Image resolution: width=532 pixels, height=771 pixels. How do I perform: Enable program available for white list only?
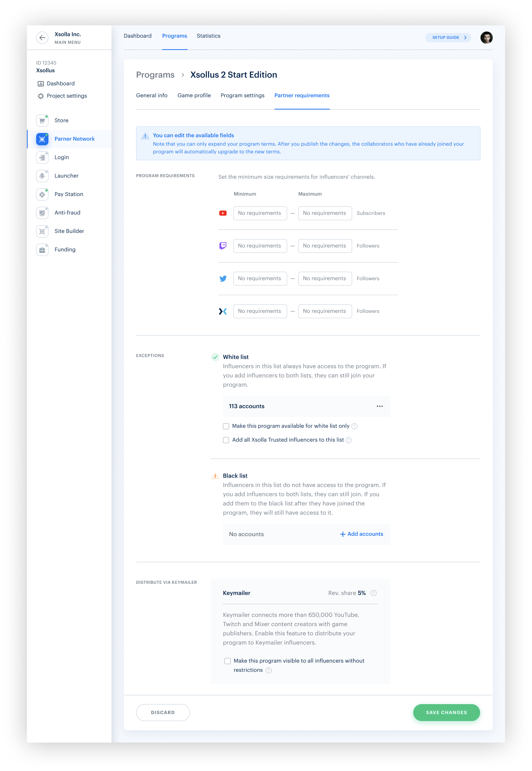226,426
